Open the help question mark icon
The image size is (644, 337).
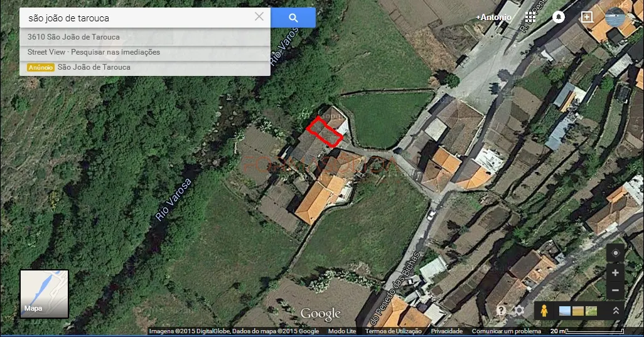coord(501,311)
